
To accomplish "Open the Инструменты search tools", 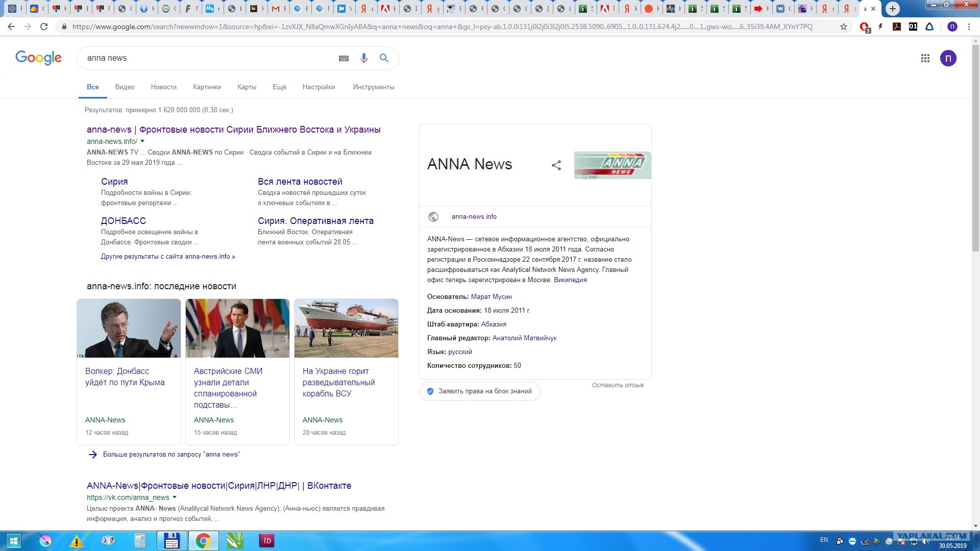I will [x=374, y=87].
